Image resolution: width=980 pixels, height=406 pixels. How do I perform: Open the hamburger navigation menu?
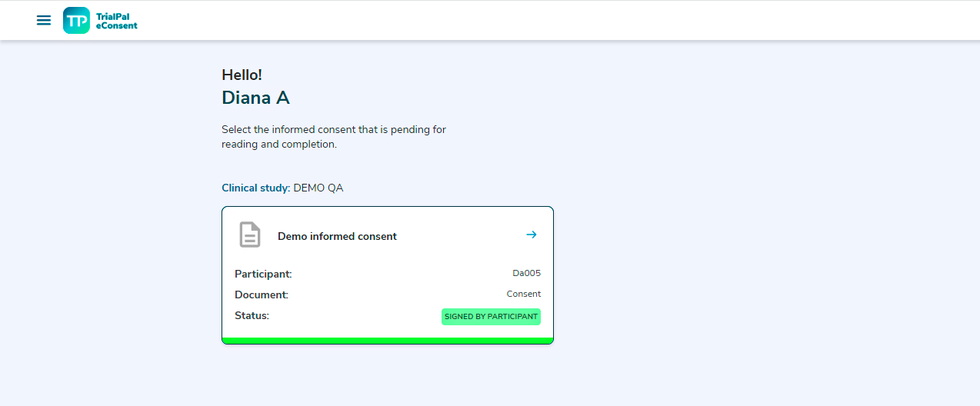(x=44, y=20)
